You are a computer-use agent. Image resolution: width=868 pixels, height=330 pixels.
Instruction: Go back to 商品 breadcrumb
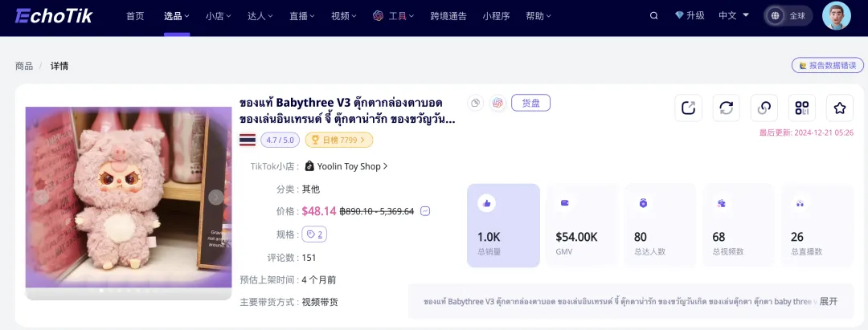24,67
